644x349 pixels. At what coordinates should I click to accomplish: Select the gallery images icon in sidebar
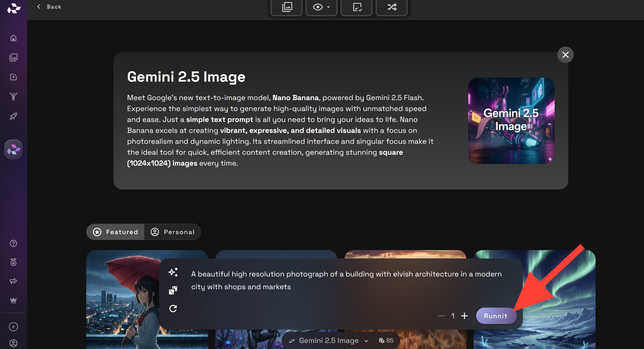coord(14,58)
